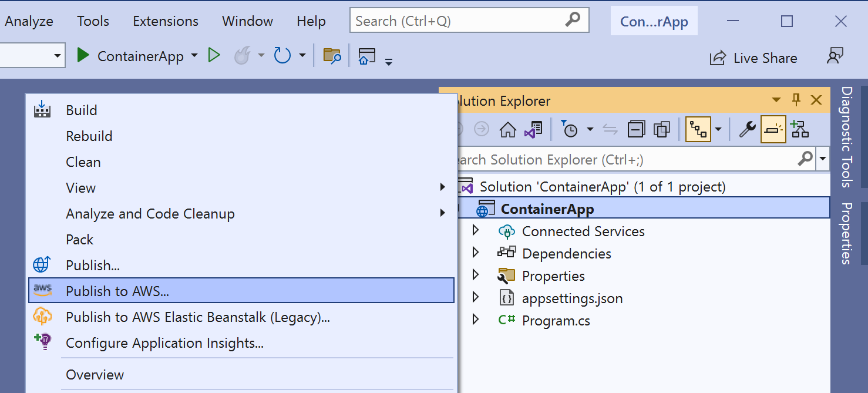Open the Window menu

(247, 21)
